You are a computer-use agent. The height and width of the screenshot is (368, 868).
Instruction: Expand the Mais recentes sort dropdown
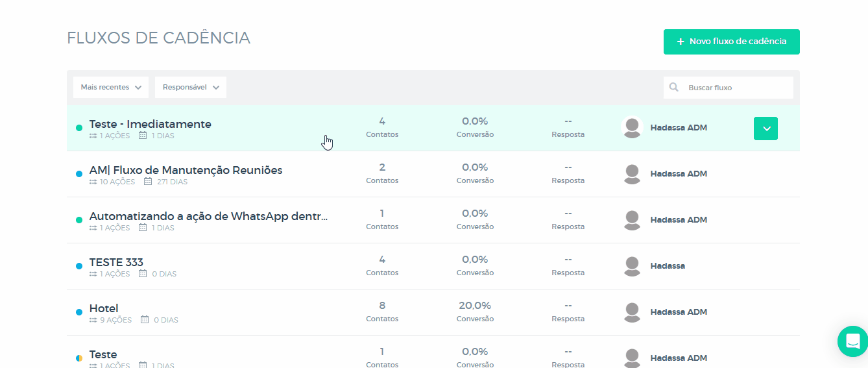click(x=111, y=88)
